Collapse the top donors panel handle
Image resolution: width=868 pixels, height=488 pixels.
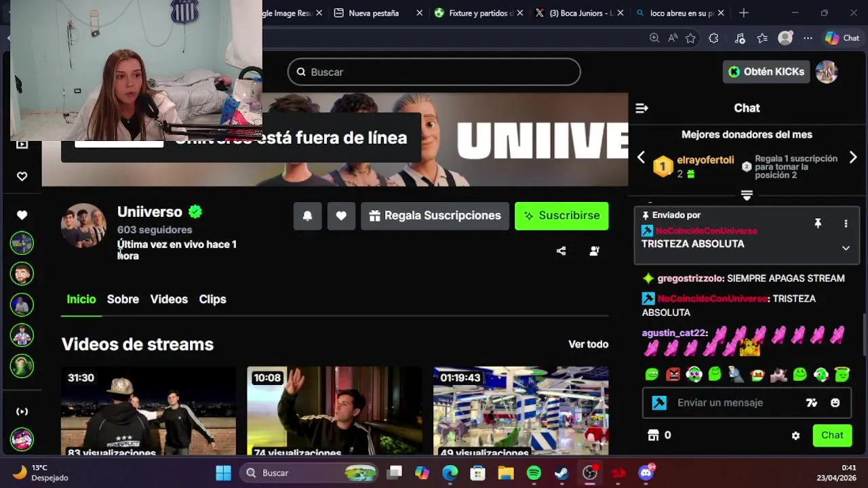[x=747, y=195]
